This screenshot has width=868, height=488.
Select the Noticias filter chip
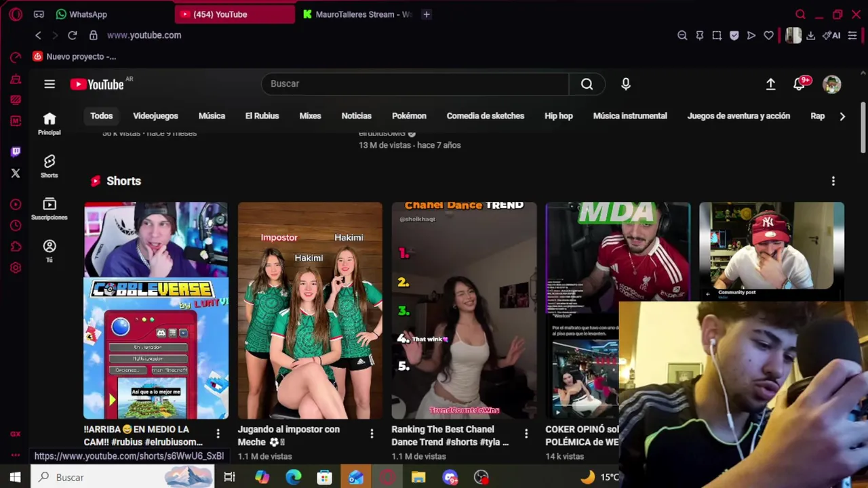(356, 116)
